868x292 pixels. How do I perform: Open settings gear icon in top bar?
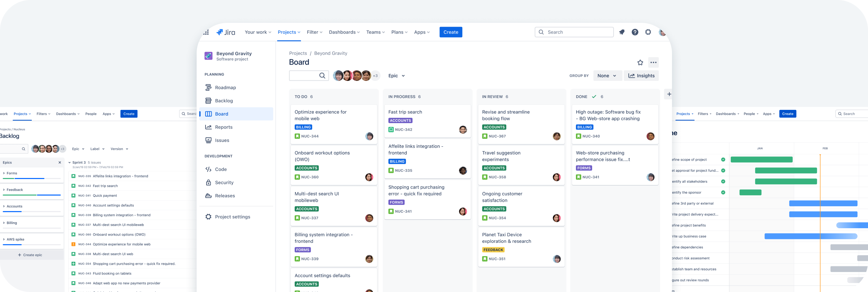tap(648, 32)
